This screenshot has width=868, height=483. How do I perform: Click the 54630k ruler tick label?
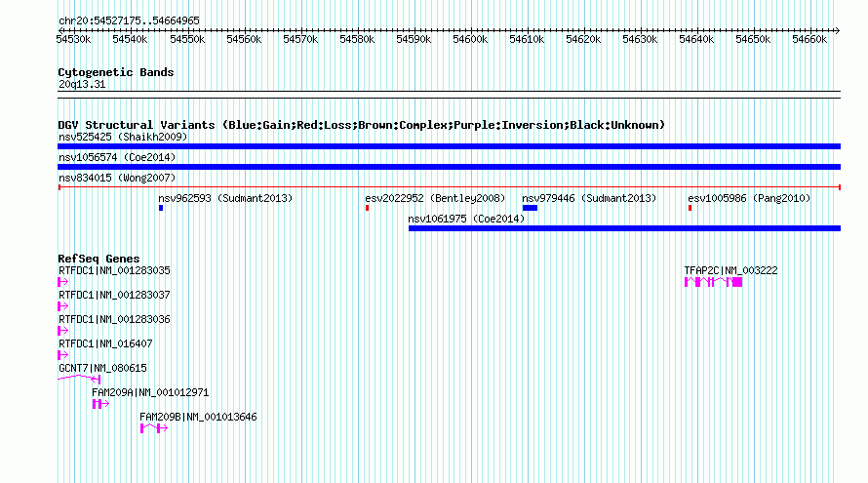click(640, 39)
